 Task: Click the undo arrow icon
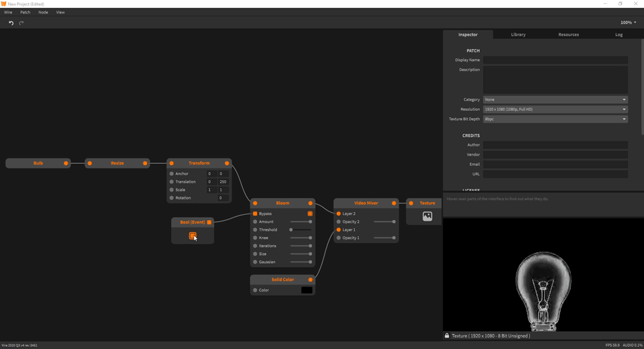(11, 23)
